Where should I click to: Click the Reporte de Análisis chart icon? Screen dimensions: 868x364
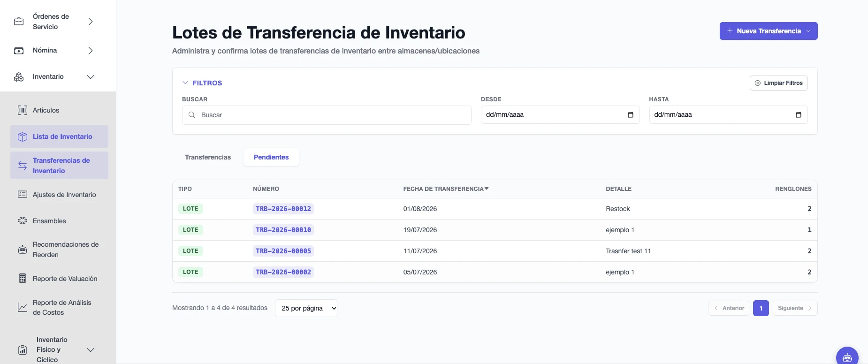point(23,307)
